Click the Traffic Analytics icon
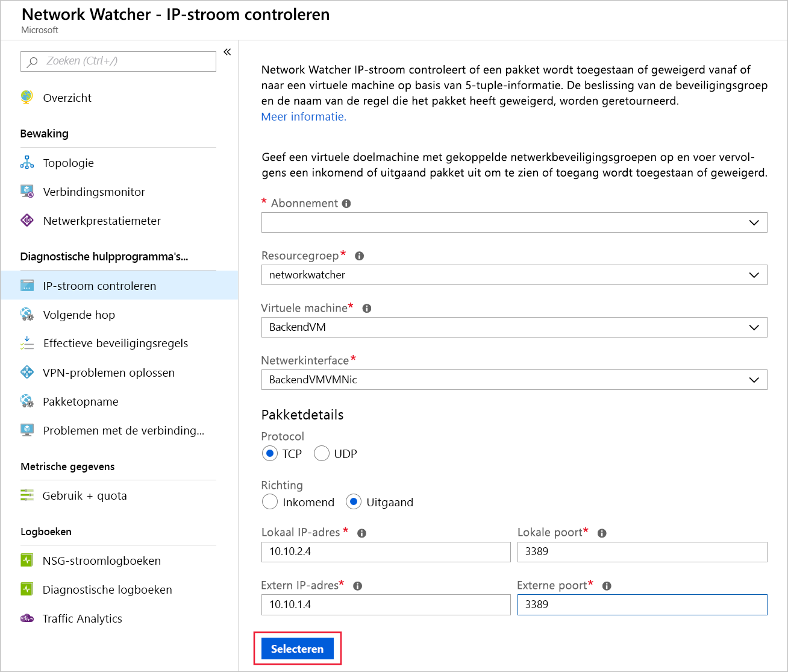The image size is (788, 672). click(27, 618)
